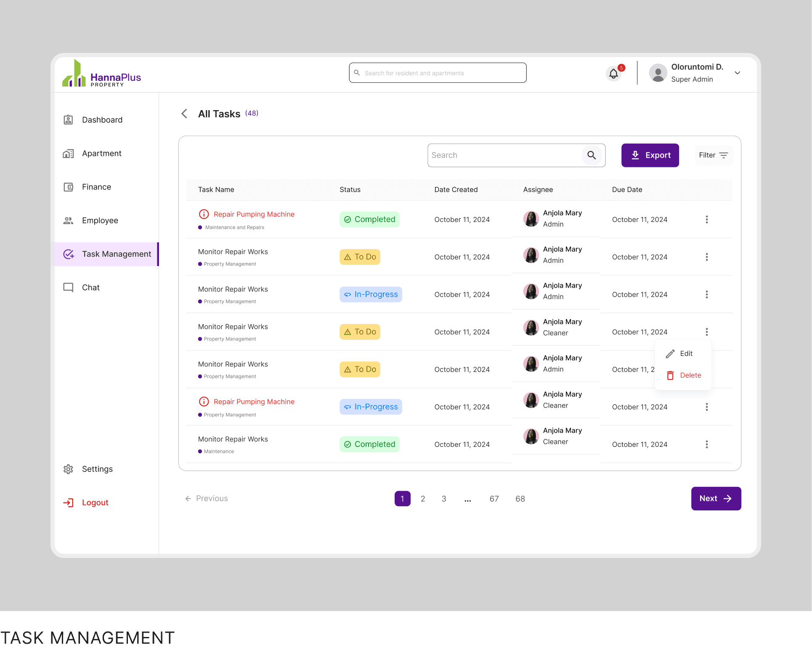Click the magnifier icon in task search

pos(591,155)
